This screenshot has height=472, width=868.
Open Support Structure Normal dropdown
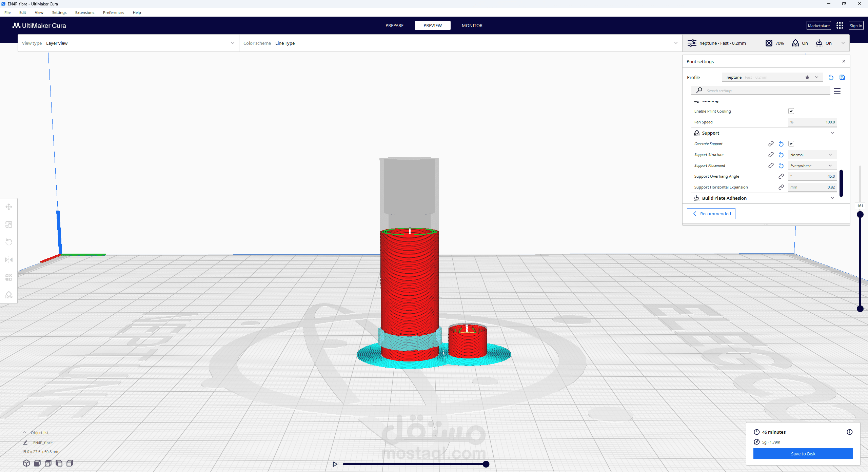click(812, 155)
